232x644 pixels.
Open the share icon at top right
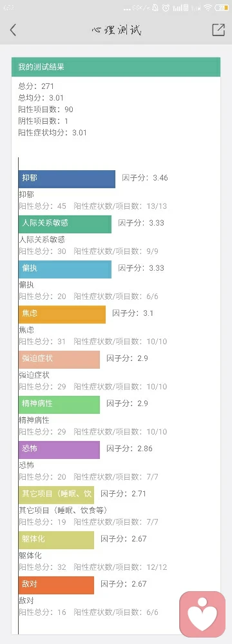click(x=218, y=30)
